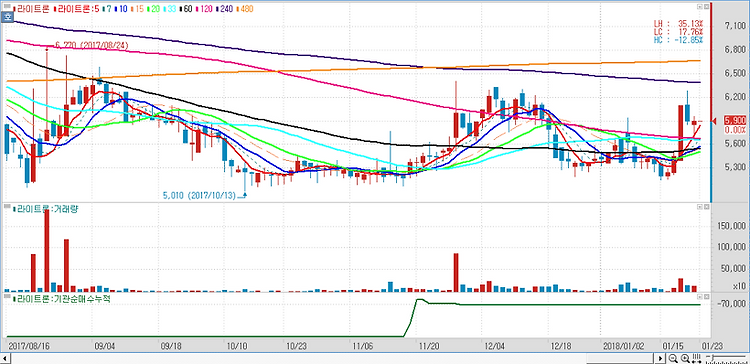Click the x10 volume multiplier label

click(x=740, y=286)
